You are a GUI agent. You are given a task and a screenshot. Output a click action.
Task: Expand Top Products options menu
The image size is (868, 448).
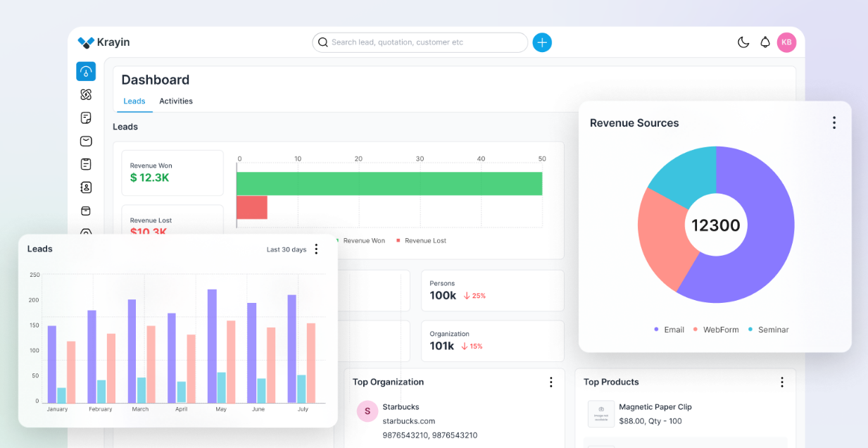781,382
